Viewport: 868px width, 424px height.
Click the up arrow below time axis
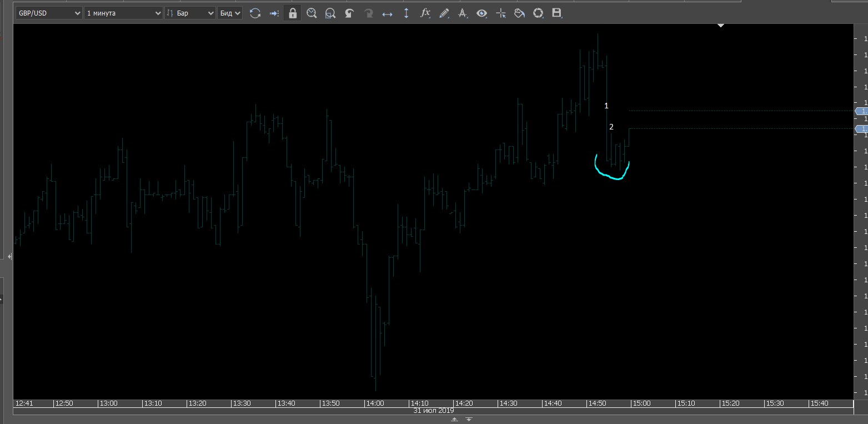pyautogui.click(x=454, y=420)
